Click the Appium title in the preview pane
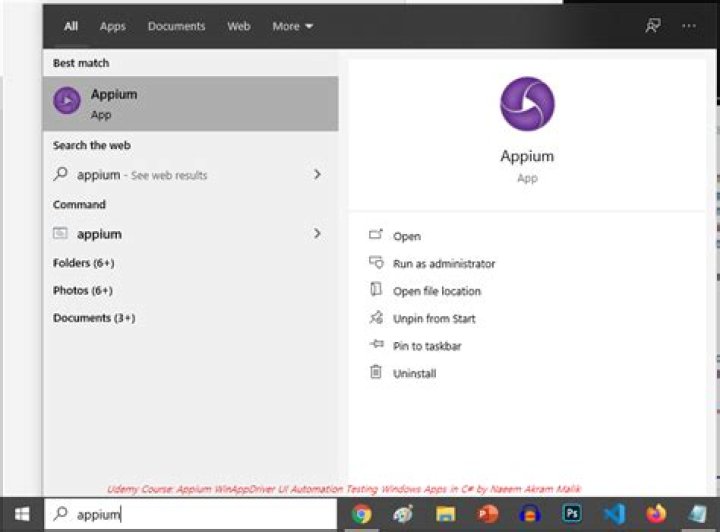720x532 pixels. [x=527, y=156]
